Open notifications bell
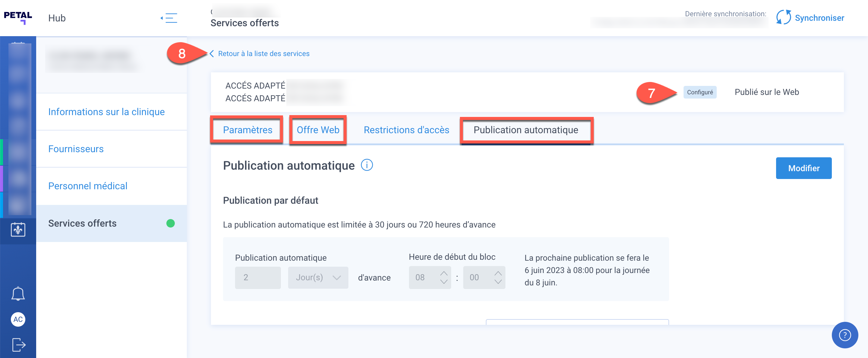 pos(18,294)
